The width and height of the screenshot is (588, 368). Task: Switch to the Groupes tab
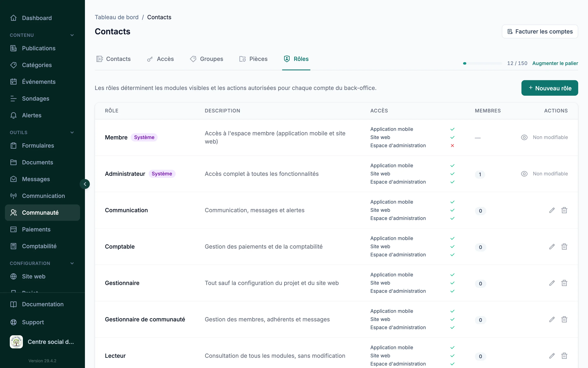(x=207, y=59)
